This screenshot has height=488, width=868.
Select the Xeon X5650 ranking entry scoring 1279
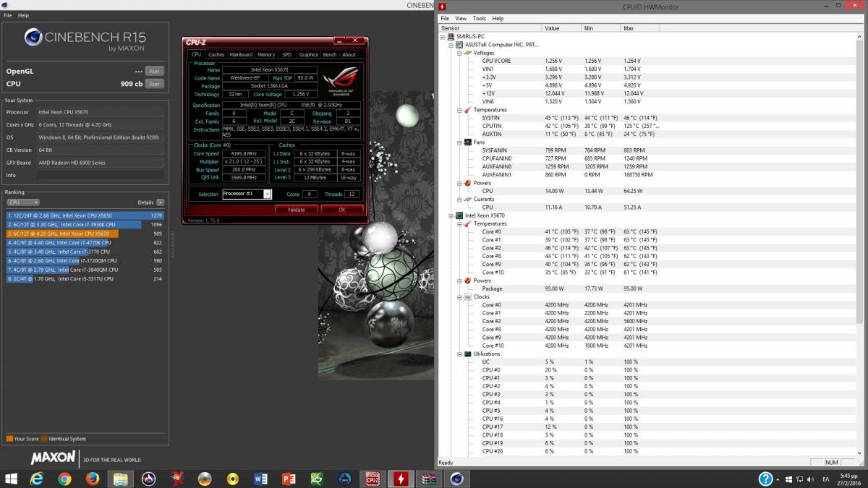pyautogui.click(x=85, y=215)
